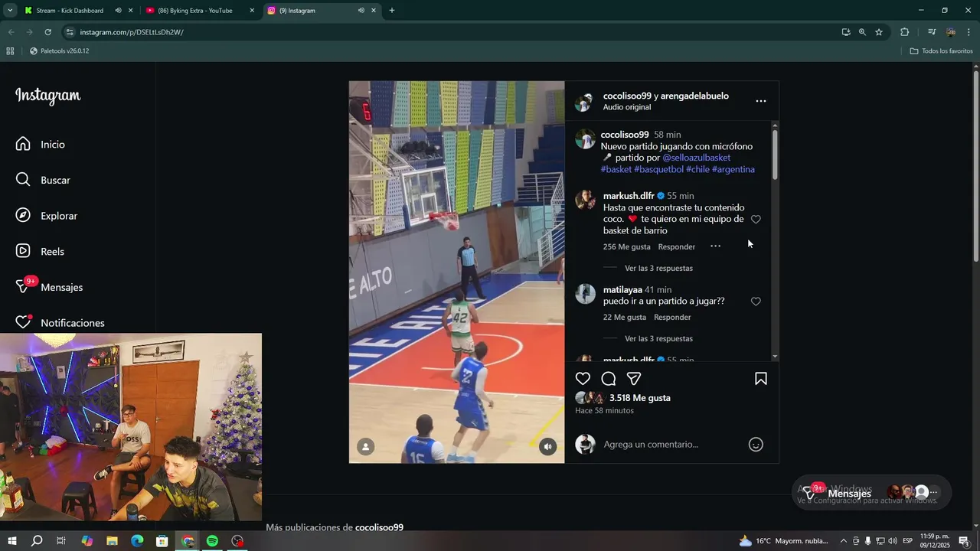Open Notificaciones heart icon
Viewport: 980px width, 551px height.
click(23, 322)
